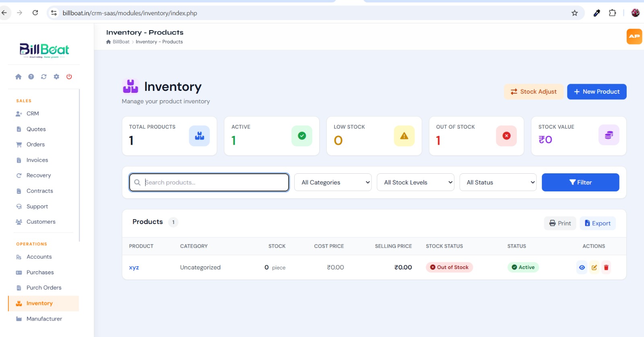Click the Active green checkmark icon
Image resolution: width=644 pixels, height=337 pixels.
pyautogui.click(x=302, y=136)
